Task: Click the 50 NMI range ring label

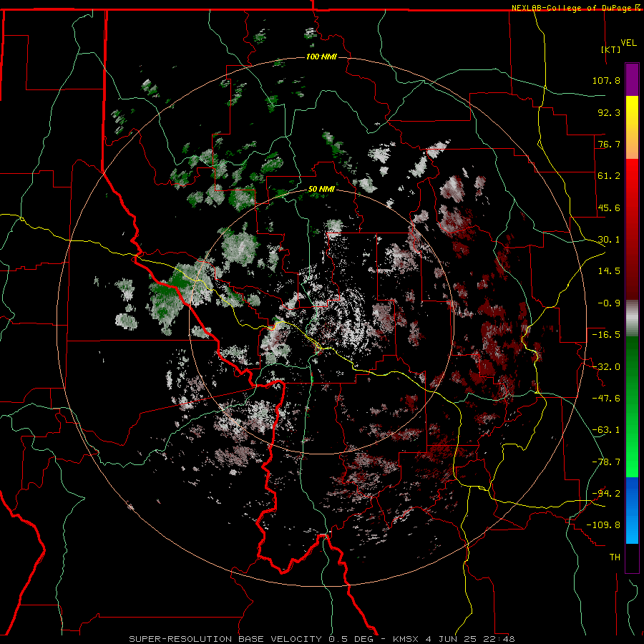Action: point(321,190)
